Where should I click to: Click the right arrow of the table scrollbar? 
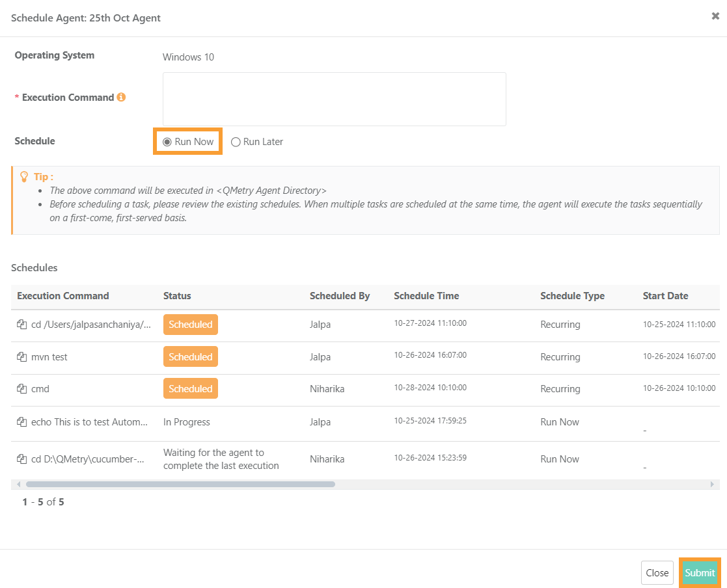point(711,483)
